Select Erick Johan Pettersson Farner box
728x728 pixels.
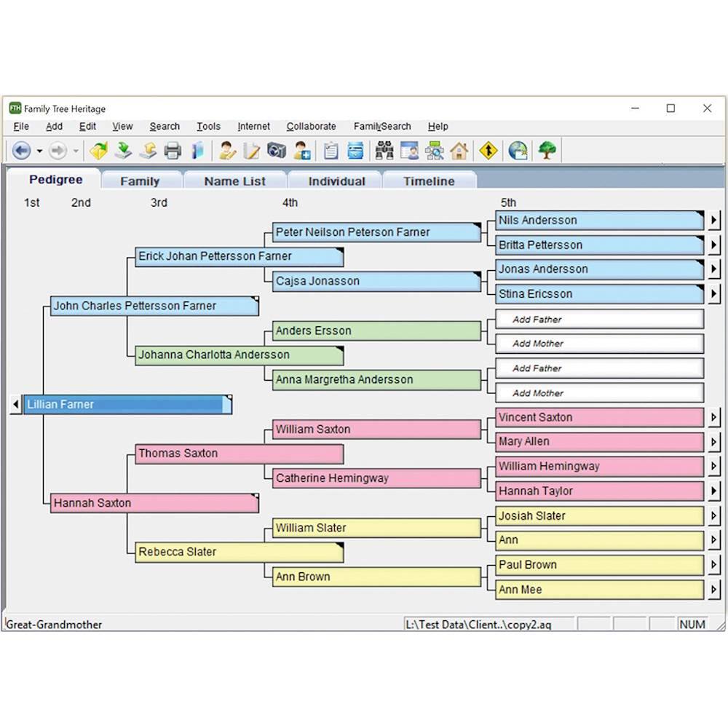click(x=239, y=257)
